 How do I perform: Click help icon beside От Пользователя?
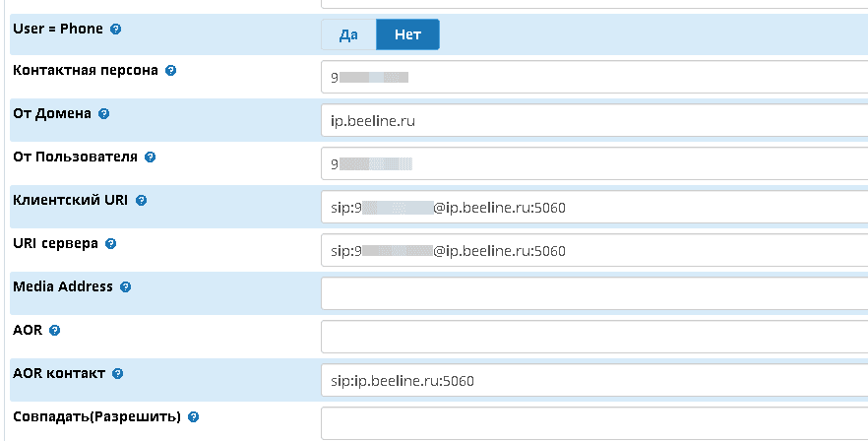point(150,157)
